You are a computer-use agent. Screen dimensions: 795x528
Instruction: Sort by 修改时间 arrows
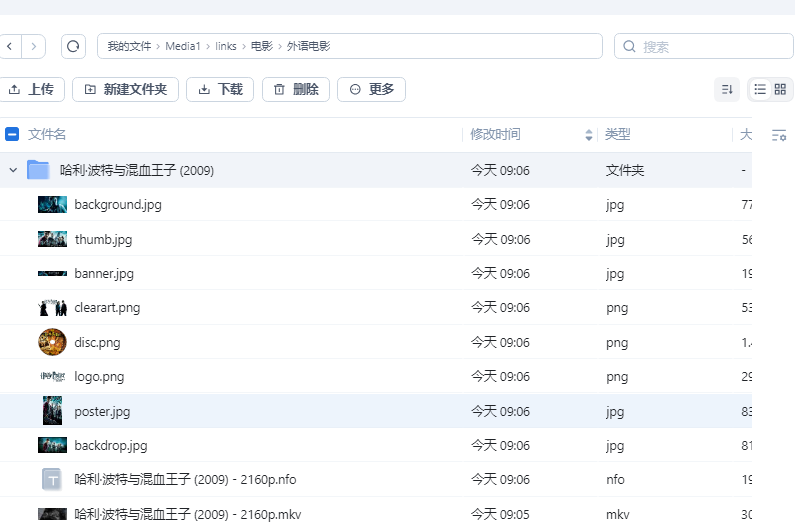click(x=589, y=135)
